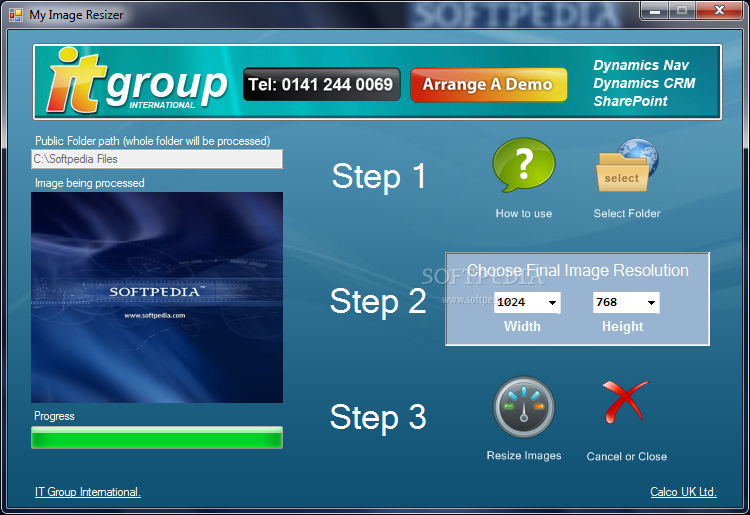Minimize the My Image Resizer window
750x515 pixels.
pyautogui.click(x=655, y=11)
